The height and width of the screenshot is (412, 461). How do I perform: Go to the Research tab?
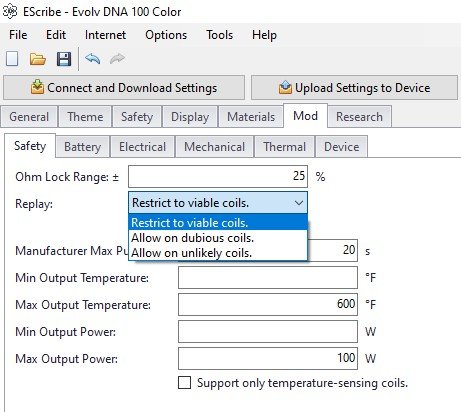(x=359, y=117)
